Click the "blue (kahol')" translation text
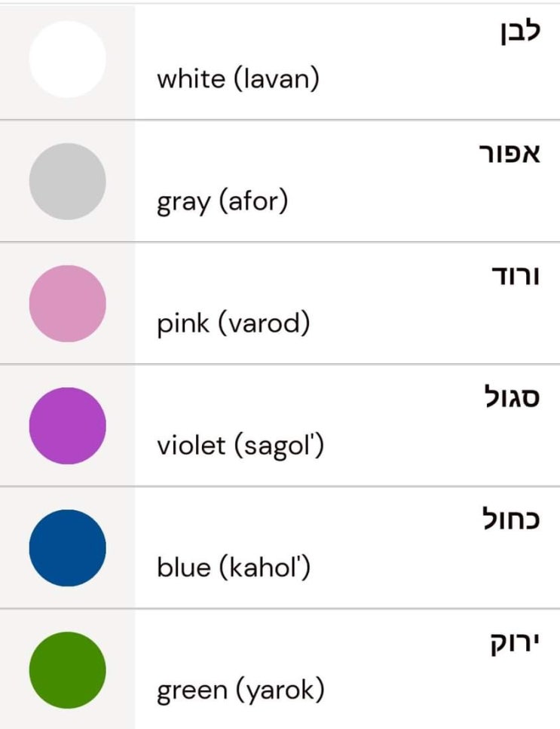The height and width of the screenshot is (729, 560). 234,568
